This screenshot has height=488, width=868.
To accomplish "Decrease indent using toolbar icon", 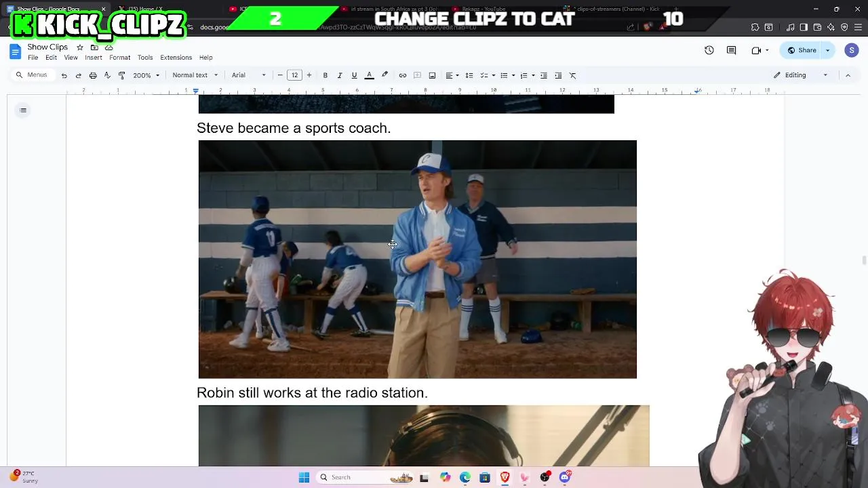I will pyautogui.click(x=544, y=75).
